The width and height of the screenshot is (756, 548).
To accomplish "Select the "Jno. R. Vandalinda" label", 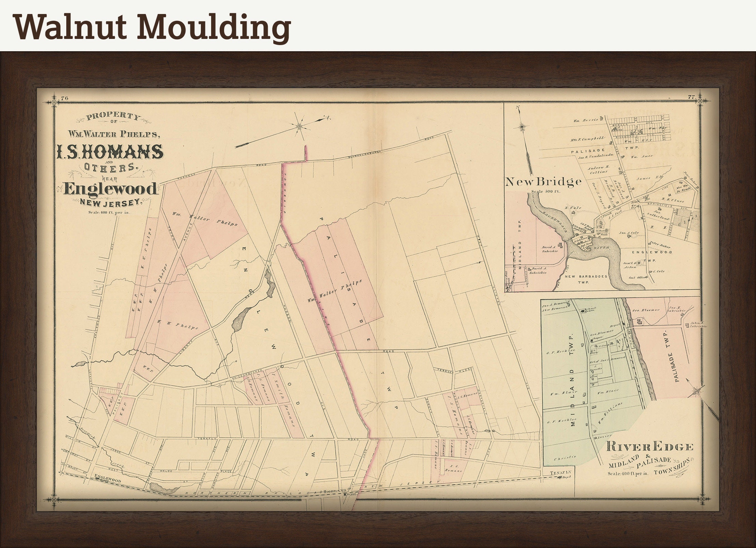I will click(x=595, y=157).
